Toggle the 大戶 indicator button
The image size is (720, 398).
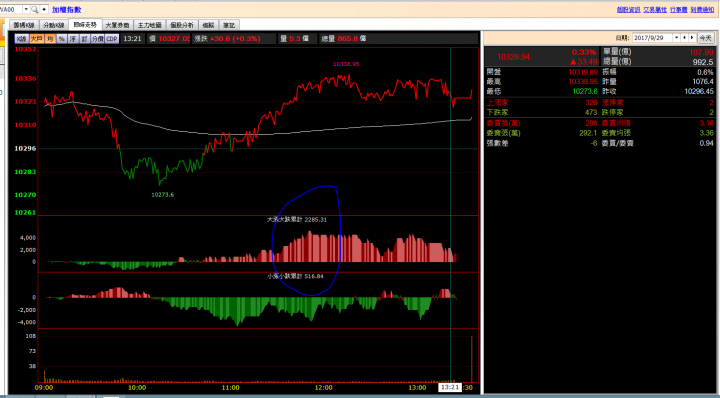(x=36, y=39)
